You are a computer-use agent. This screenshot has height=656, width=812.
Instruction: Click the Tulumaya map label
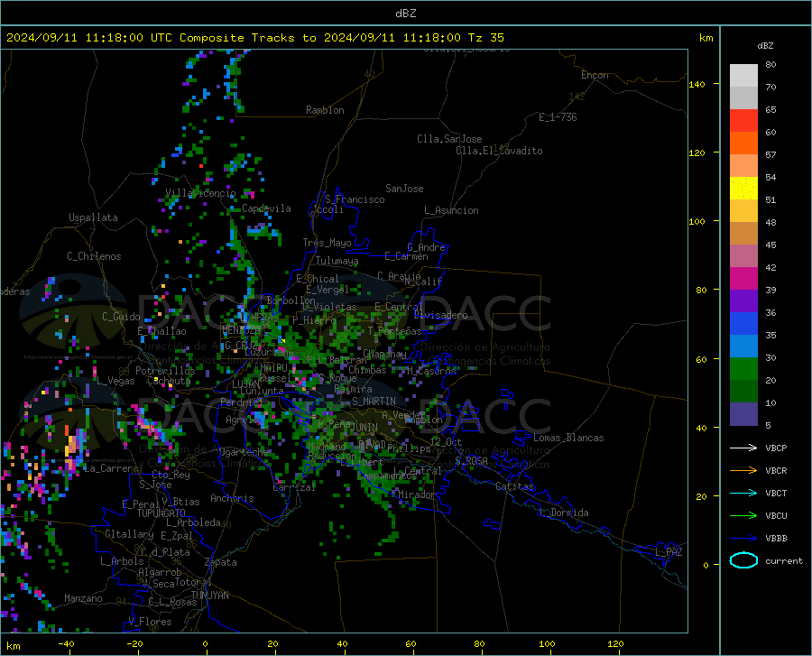[337, 261]
